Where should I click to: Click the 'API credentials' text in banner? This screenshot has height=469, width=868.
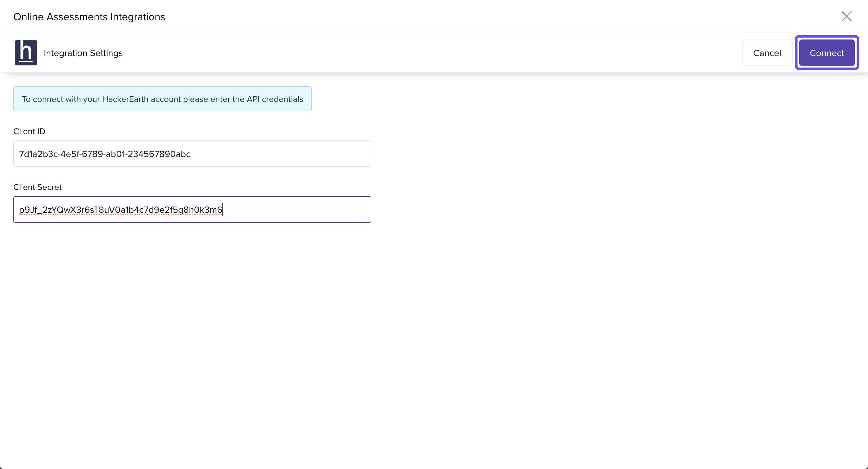tap(275, 99)
